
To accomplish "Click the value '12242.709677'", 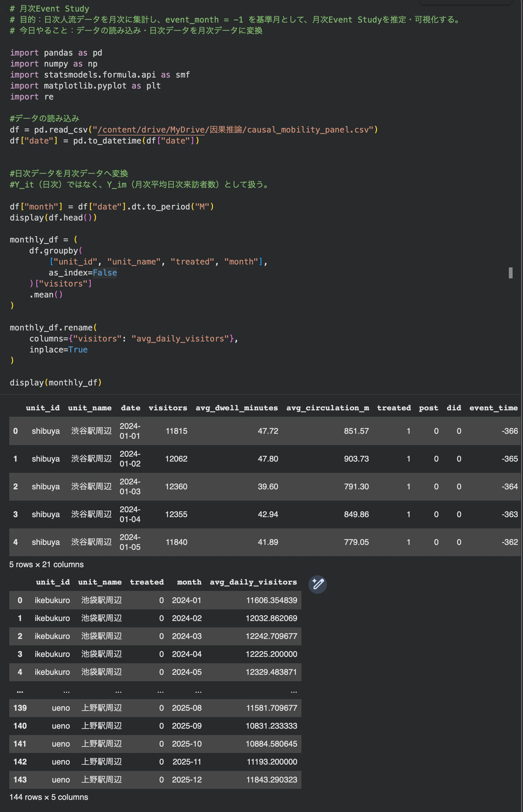I will point(271,636).
